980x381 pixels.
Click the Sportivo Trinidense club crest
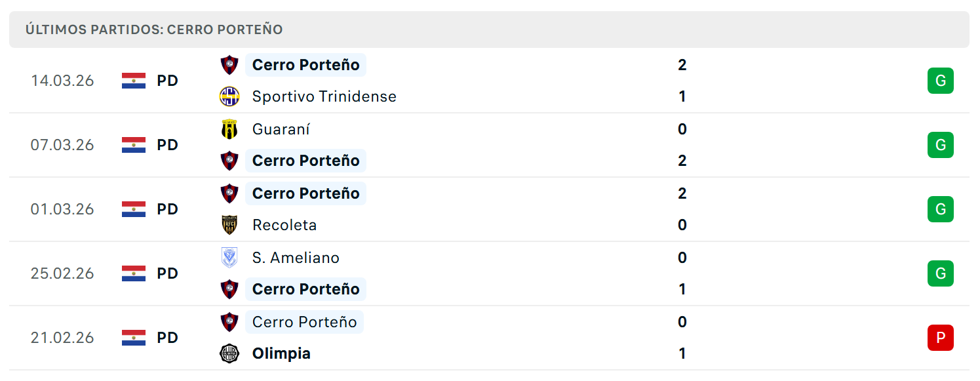tap(229, 96)
